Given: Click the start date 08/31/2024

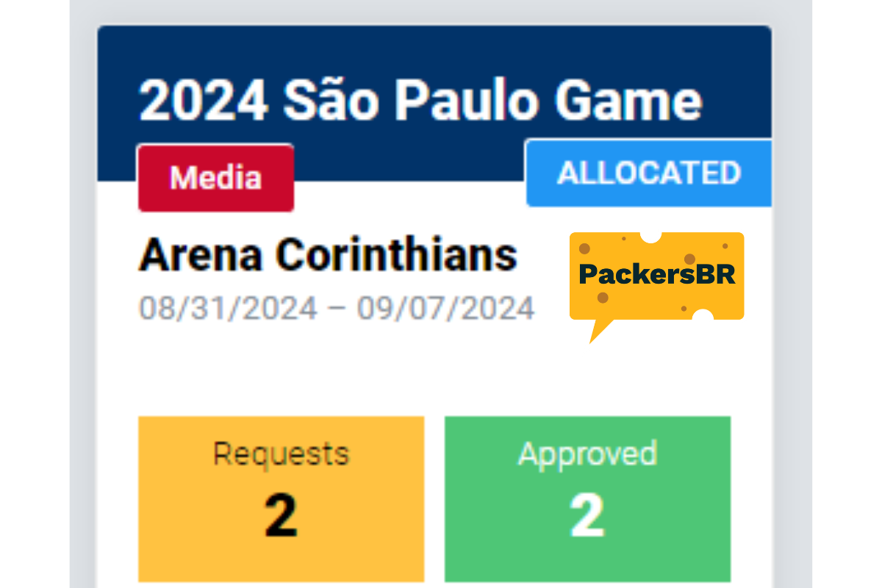Looking at the screenshot, I should (228, 308).
